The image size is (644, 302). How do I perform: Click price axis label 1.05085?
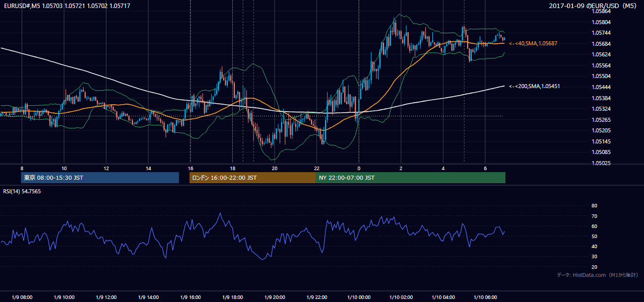pyautogui.click(x=602, y=152)
